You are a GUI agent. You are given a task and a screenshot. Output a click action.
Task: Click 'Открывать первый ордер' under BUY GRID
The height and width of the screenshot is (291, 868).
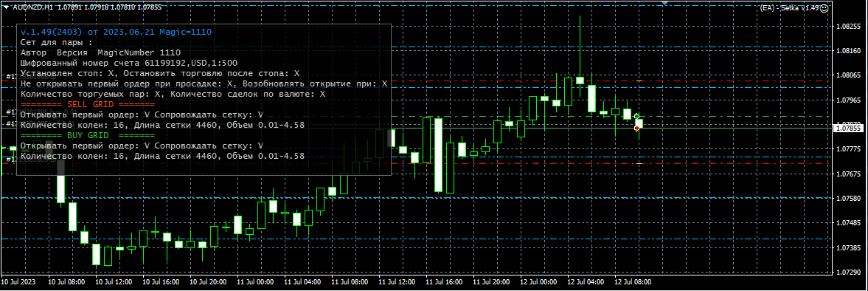tap(142, 145)
